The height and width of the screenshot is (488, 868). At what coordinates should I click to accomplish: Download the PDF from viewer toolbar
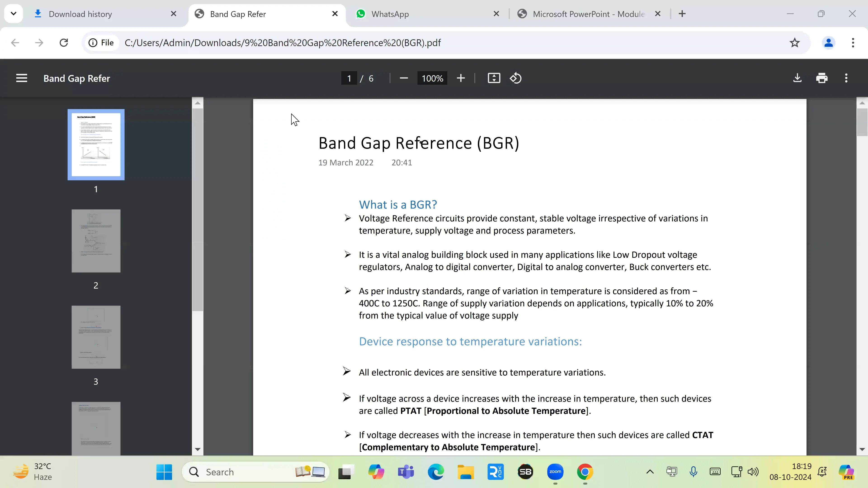pos(797,78)
